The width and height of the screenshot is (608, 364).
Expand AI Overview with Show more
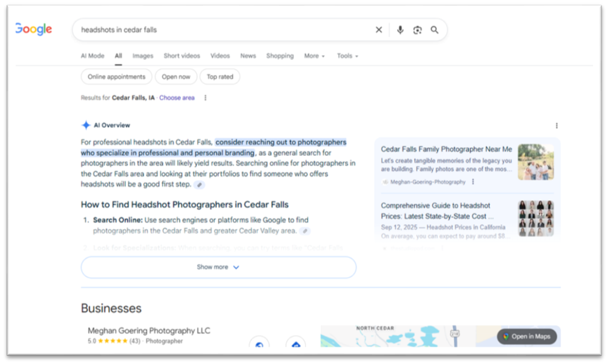point(218,267)
